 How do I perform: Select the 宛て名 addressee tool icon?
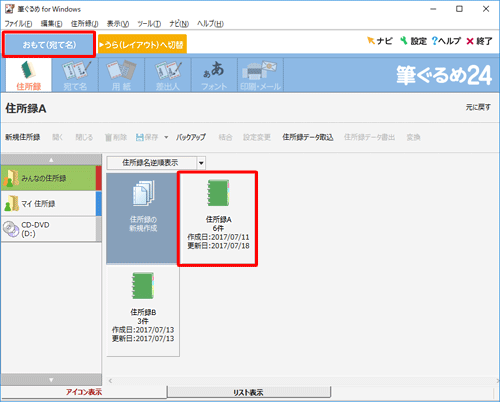pyautogui.click(x=75, y=75)
